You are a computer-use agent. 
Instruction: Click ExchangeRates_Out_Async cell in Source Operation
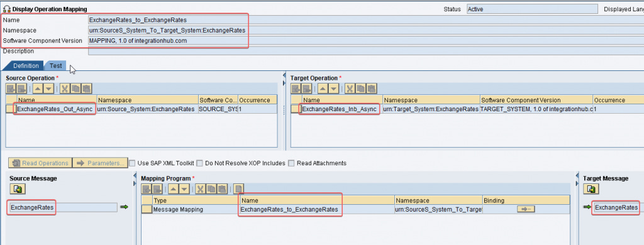(56, 109)
